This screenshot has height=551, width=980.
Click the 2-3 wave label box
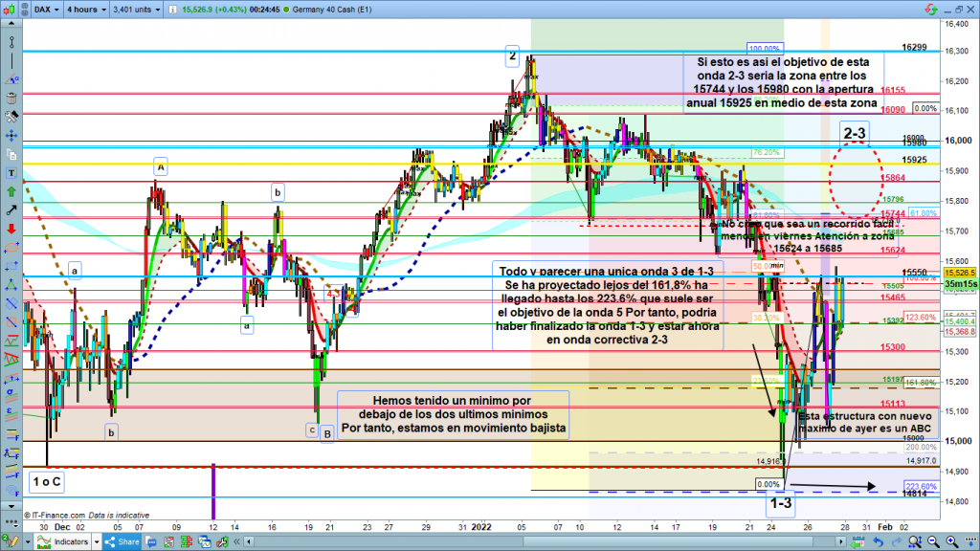854,132
